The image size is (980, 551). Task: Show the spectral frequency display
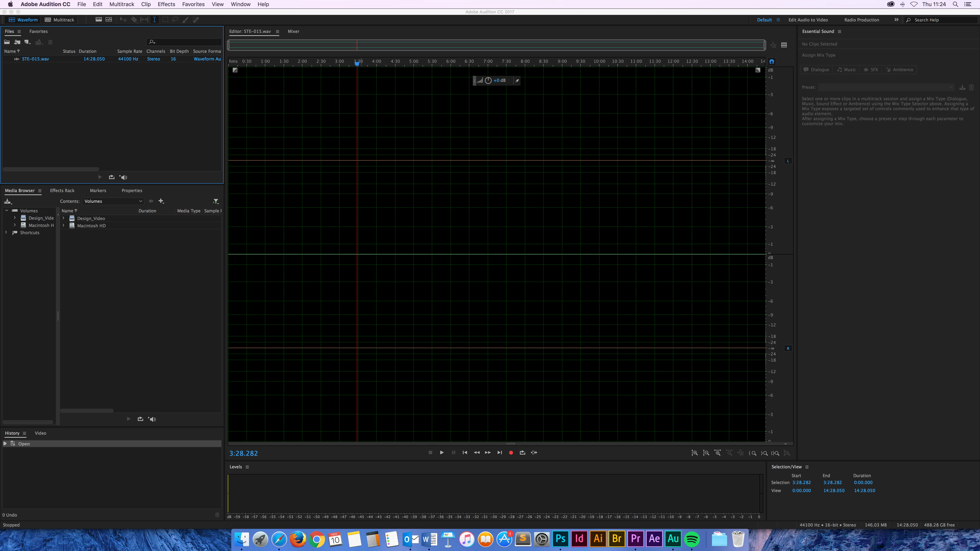coord(99,20)
